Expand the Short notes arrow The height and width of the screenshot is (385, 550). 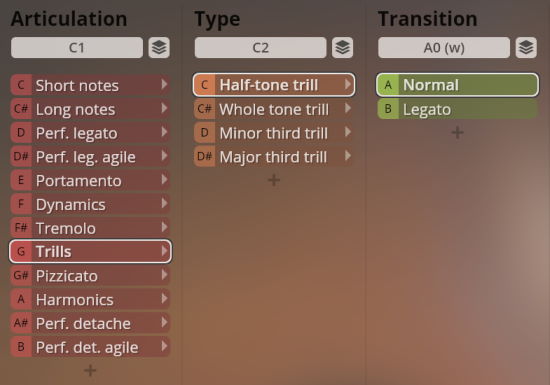(x=164, y=85)
